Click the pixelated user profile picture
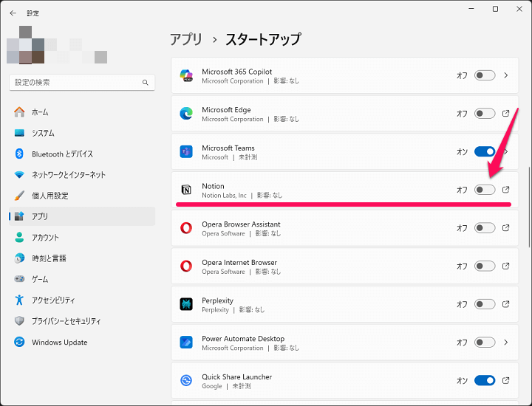This screenshot has width=532, height=406. pyautogui.click(x=25, y=45)
